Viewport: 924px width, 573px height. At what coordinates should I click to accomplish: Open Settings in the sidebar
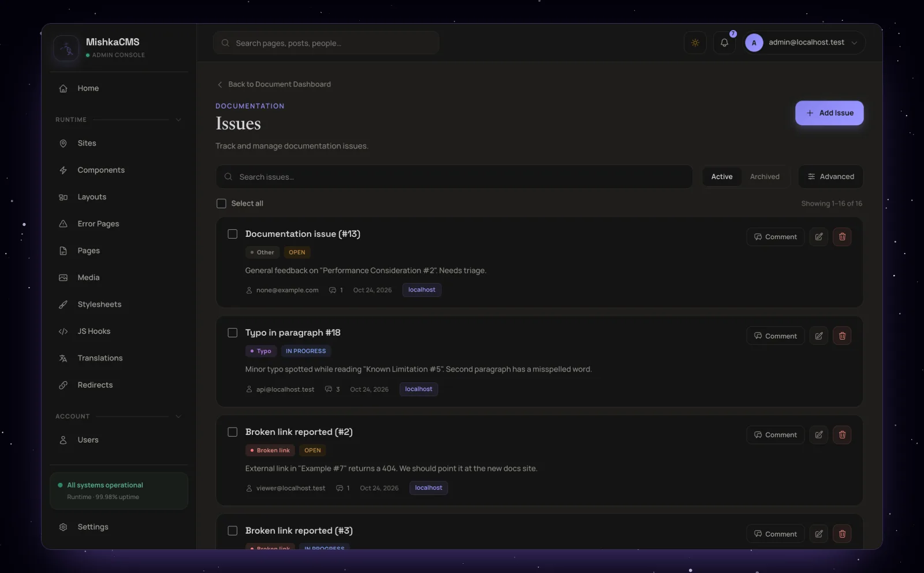pos(119,527)
